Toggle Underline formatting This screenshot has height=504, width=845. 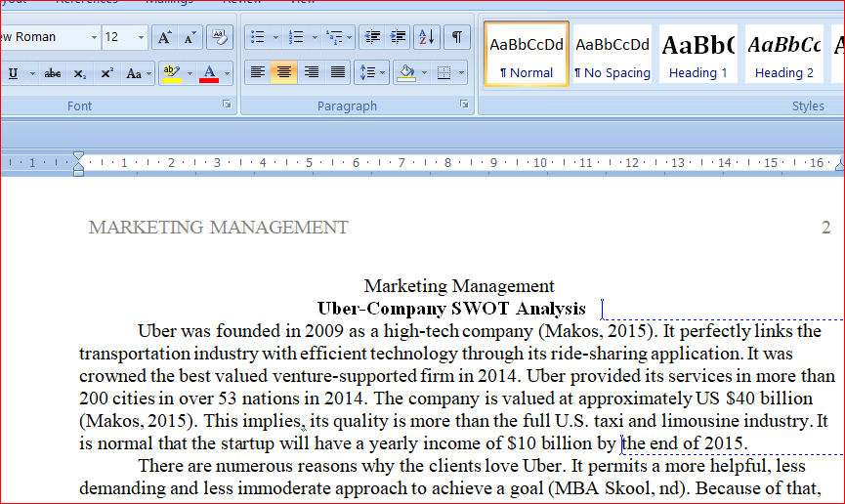click(14, 73)
